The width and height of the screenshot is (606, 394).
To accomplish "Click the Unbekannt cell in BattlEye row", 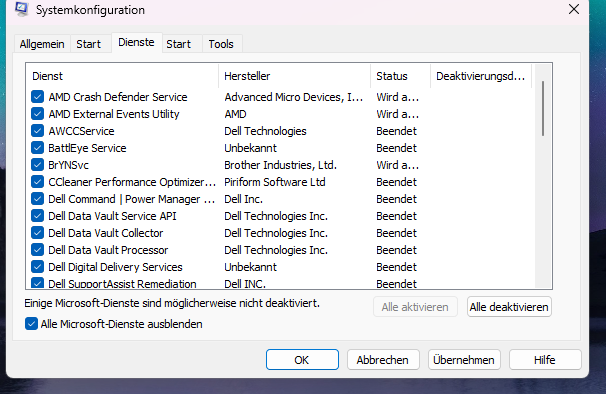I will point(250,148).
